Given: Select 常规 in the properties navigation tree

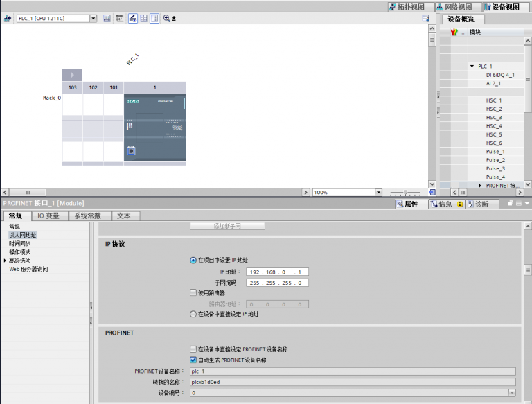Looking at the screenshot, I should click(x=15, y=227).
